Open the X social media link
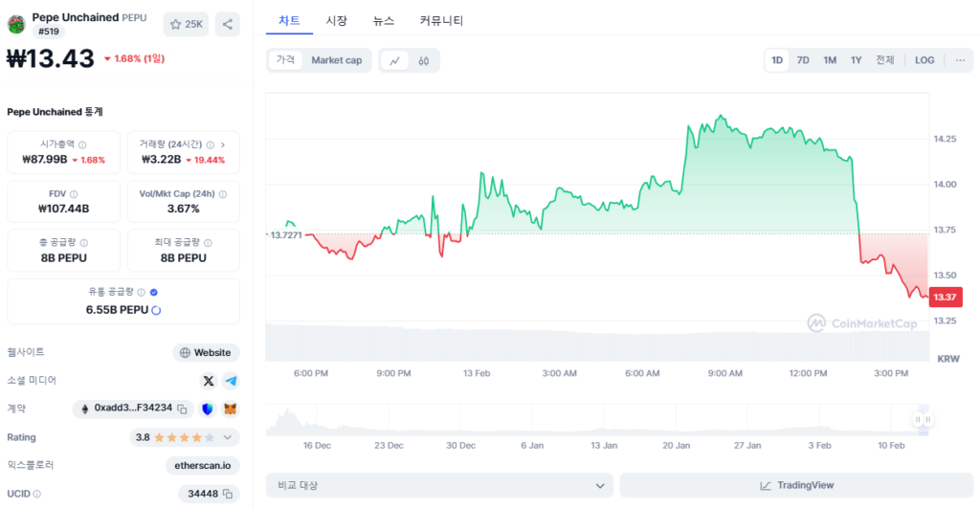 [208, 381]
